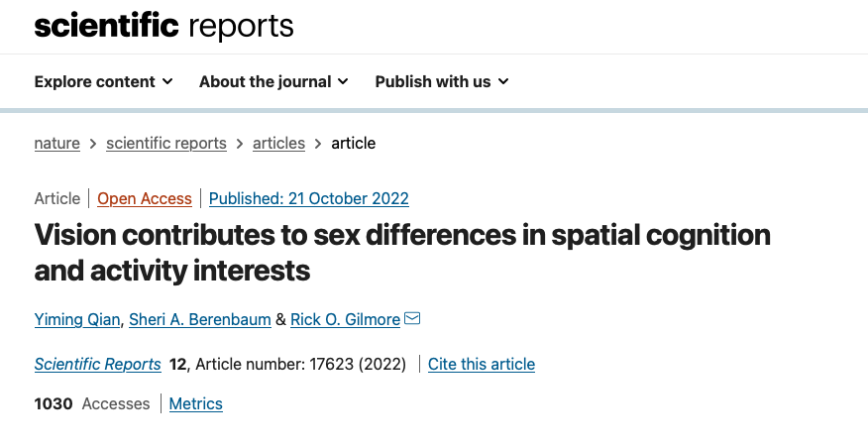Expand the Publish with us menu
868x448 pixels.
click(433, 82)
